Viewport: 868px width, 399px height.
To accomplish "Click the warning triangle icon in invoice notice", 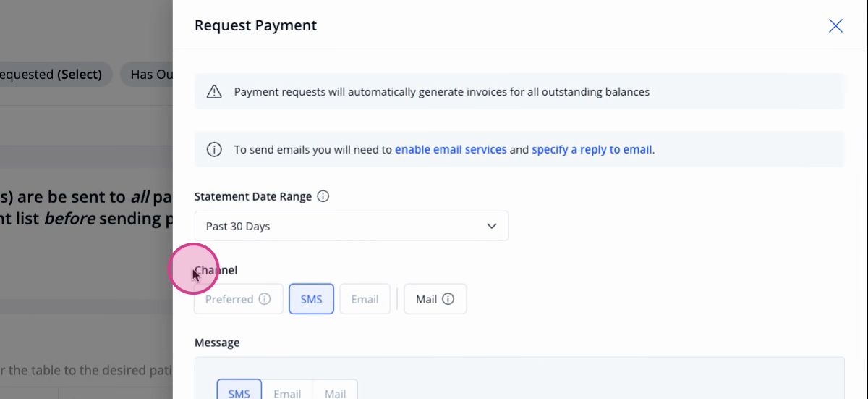I will tap(214, 92).
